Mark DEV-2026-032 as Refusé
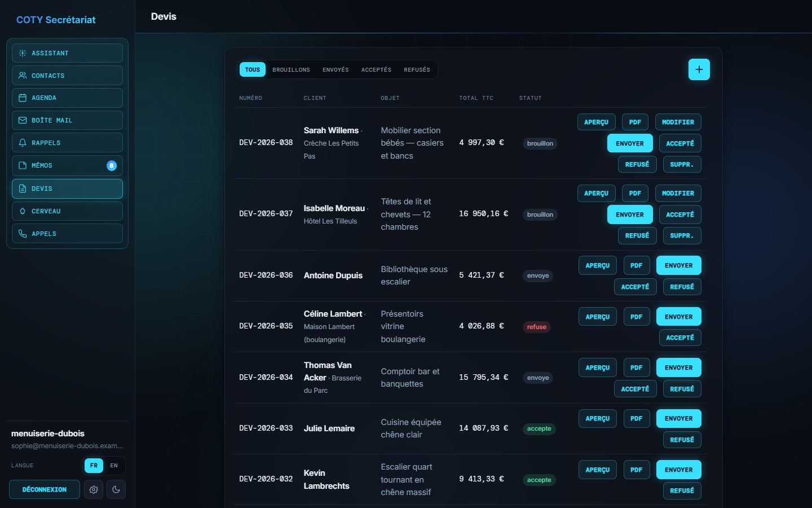Viewport: 812px width, 508px height. 682,491
